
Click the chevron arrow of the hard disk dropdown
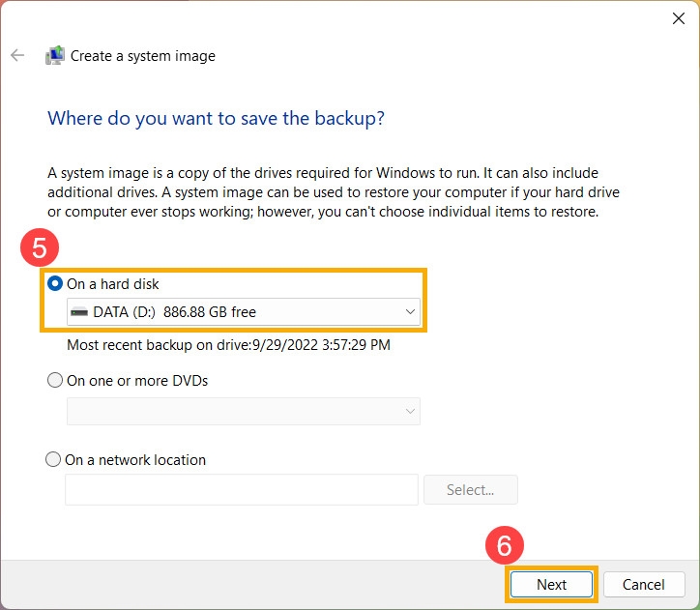click(410, 312)
